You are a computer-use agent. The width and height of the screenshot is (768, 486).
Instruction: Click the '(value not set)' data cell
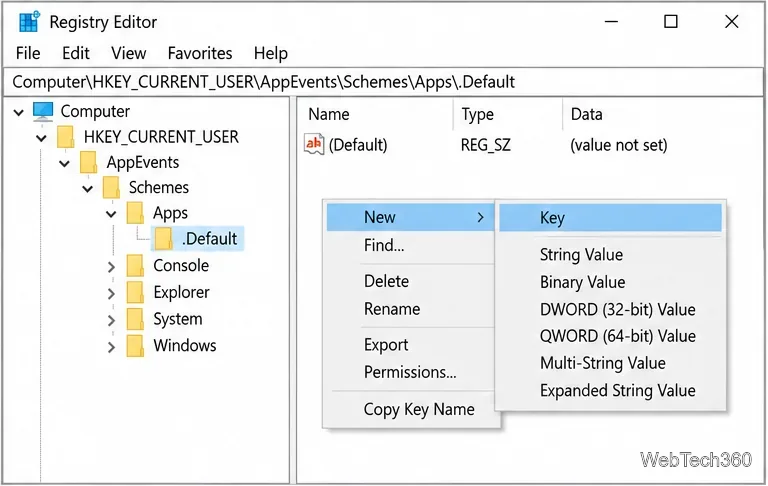coord(619,145)
